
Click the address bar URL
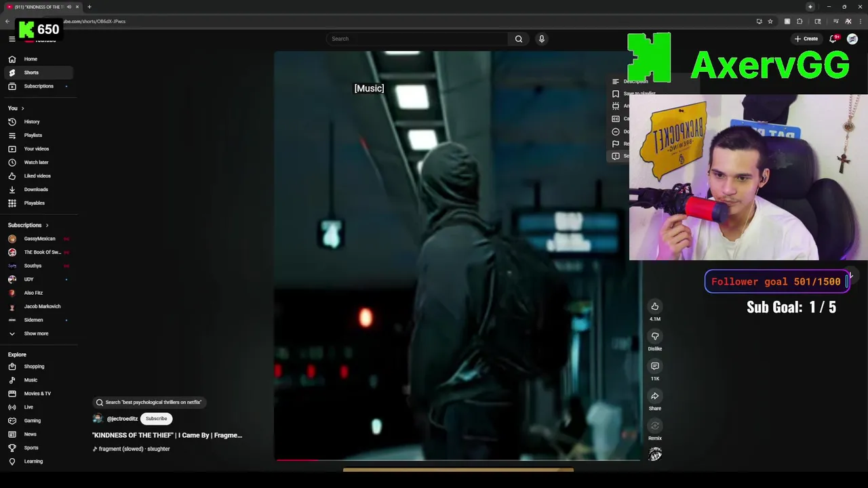point(95,21)
